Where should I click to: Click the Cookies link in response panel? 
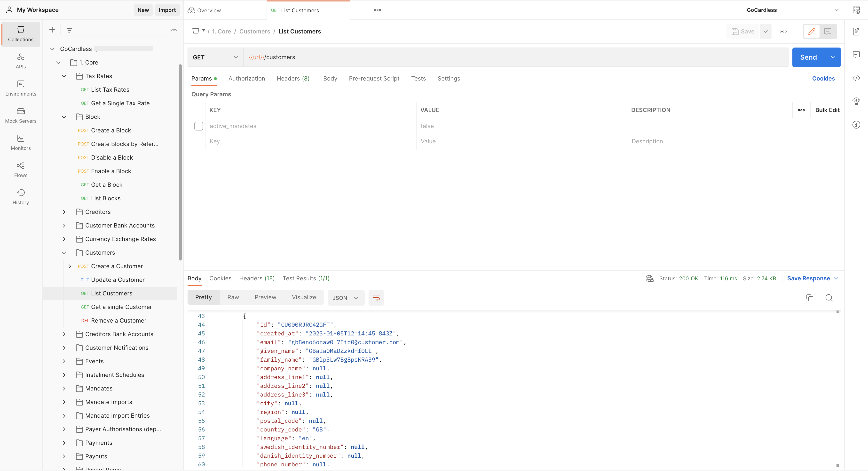coord(220,278)
